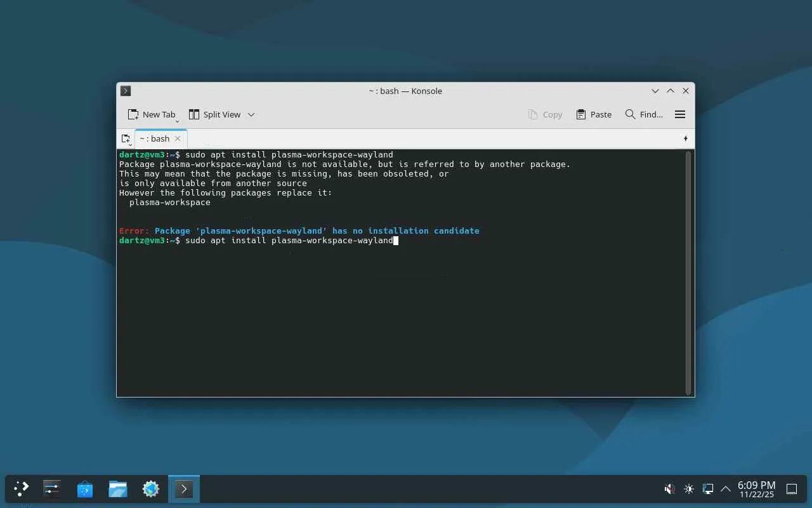Image resolution: width=812 pixels, height=508 pixels.
Task: Click the Copy toolbar button
Action: point(545,114)
